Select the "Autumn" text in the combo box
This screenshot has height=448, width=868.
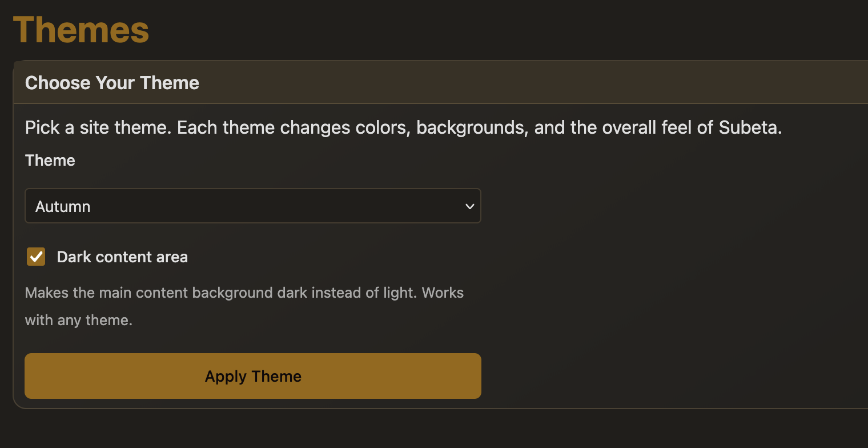(x=63, y=207)
